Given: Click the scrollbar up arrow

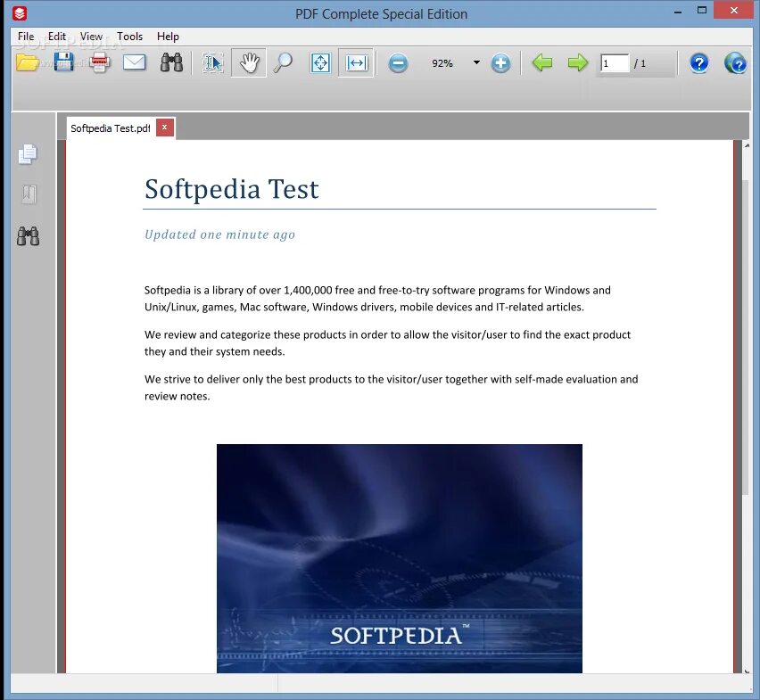Looking at the screenshot, I should click(x=747, y=146).
